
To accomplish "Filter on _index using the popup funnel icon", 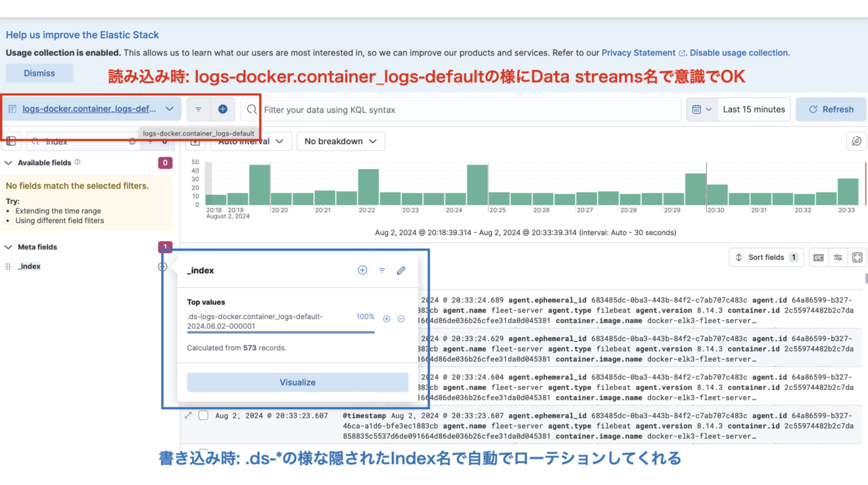I will pyautogui.click(x=382, y=270).
